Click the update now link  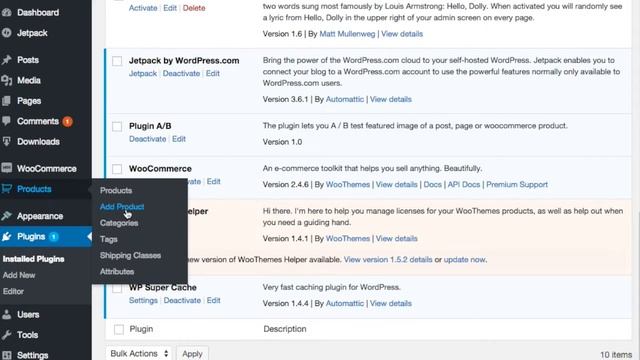point(464,260)
